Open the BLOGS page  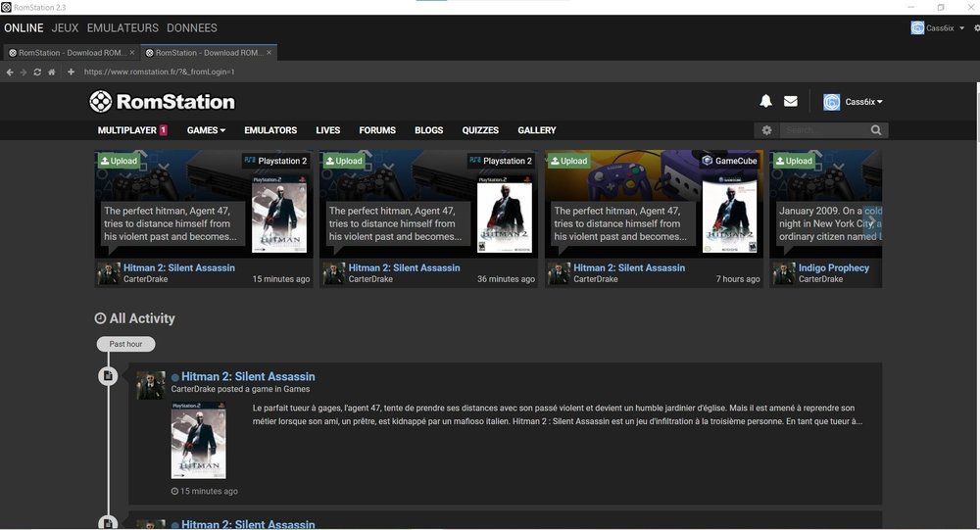(429, 130)
